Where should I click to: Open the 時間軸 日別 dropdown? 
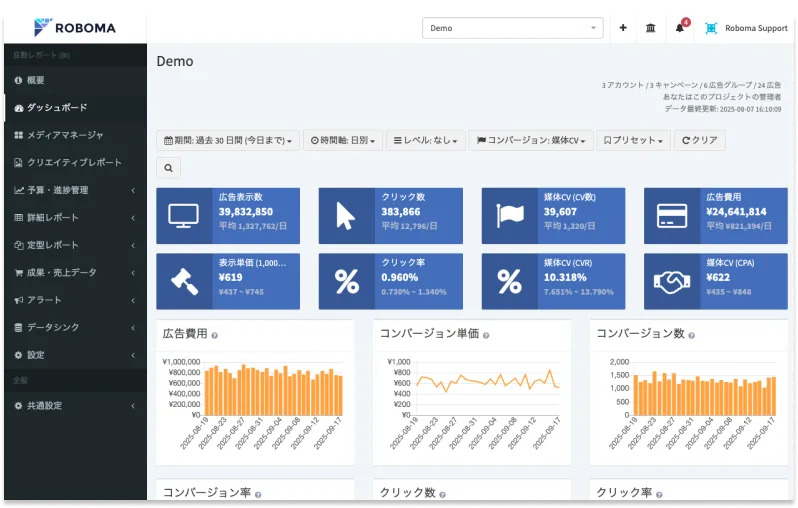(342, 141)
